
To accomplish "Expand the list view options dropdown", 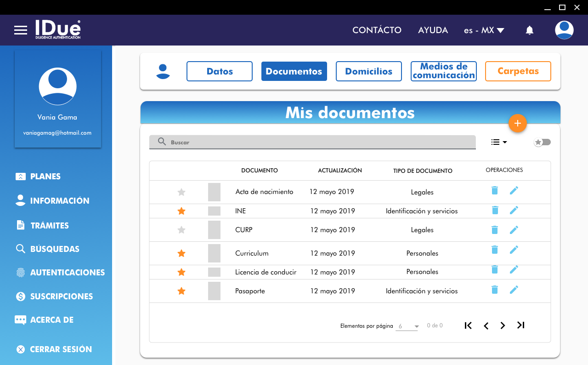I will tap(499, 143).
